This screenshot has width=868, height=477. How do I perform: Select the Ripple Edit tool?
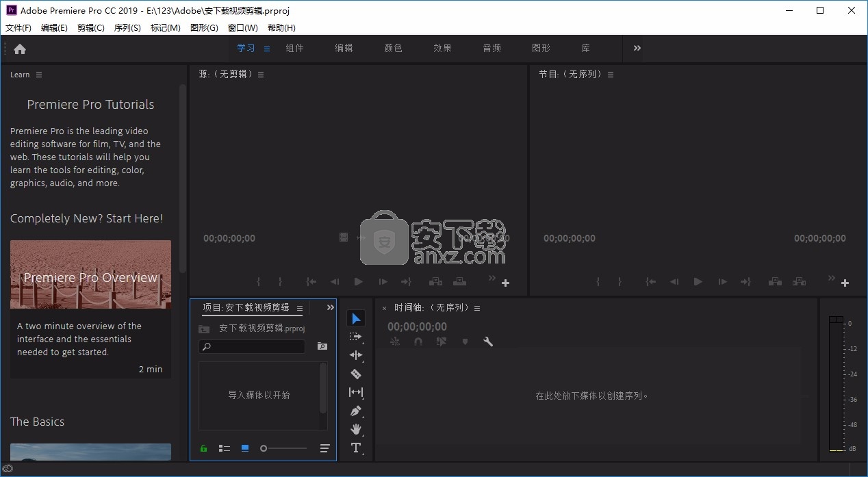(356, 355)
